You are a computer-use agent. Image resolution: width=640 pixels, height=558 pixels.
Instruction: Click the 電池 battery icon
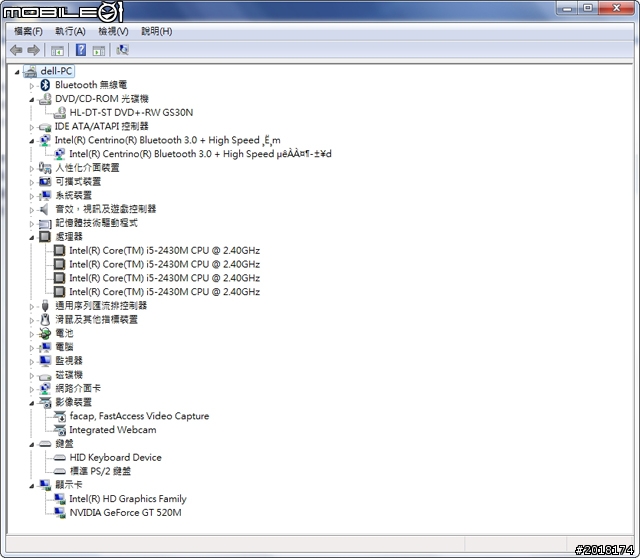(45, 333)
